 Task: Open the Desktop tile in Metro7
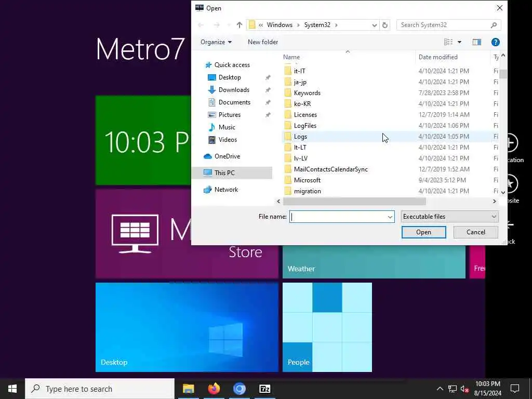187,327
